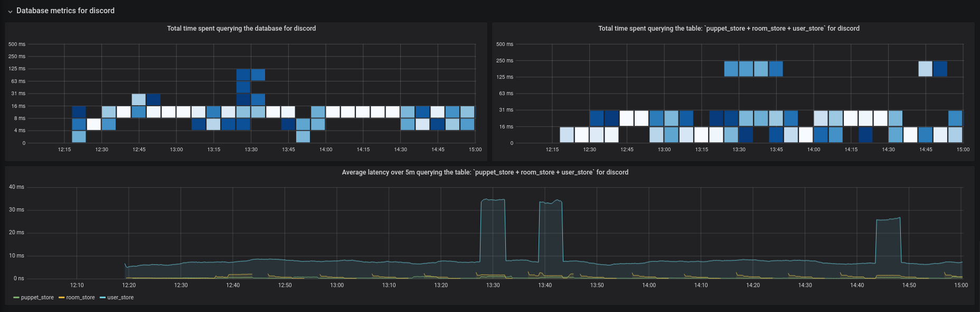Click the light-blue 31 ms cell near 12:45 in the left heatmap
The image size is (980, 312).
click(x=138, y=99)
